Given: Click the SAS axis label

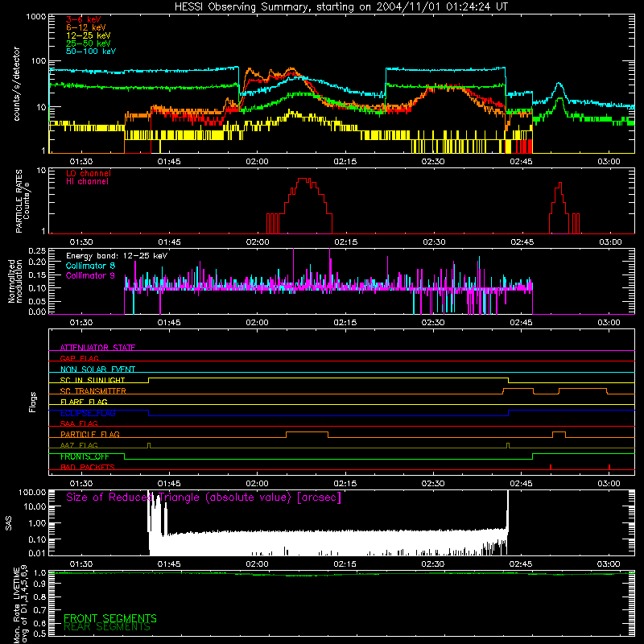Looking at the screenshot, I should point(9,523).
